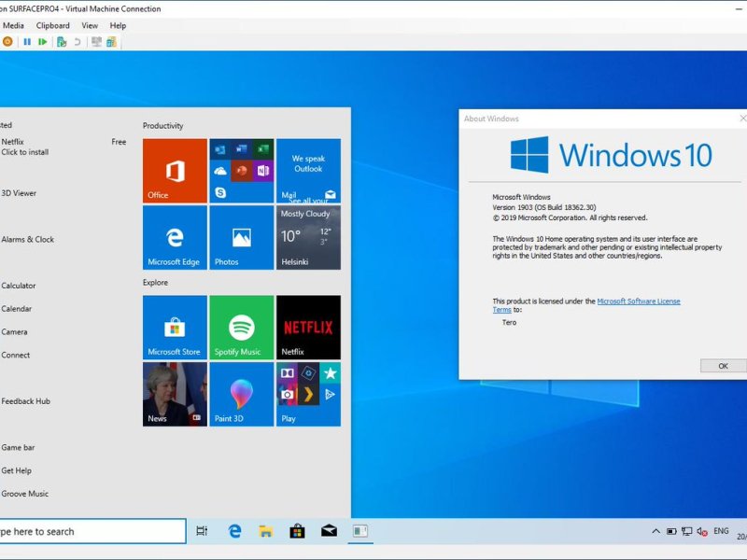This screenshot has height=560, width=747.
Task: Open the Office tile
Action: tap(175, 171)
